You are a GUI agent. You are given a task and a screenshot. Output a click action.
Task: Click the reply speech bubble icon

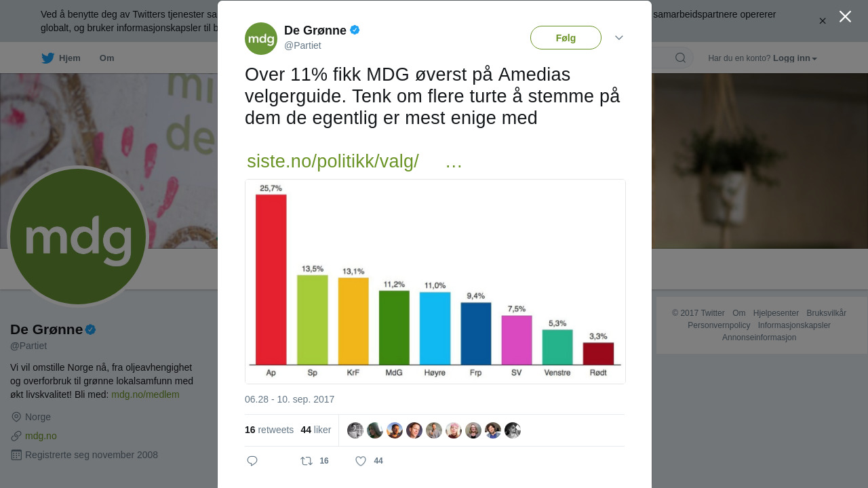[252, 461]
